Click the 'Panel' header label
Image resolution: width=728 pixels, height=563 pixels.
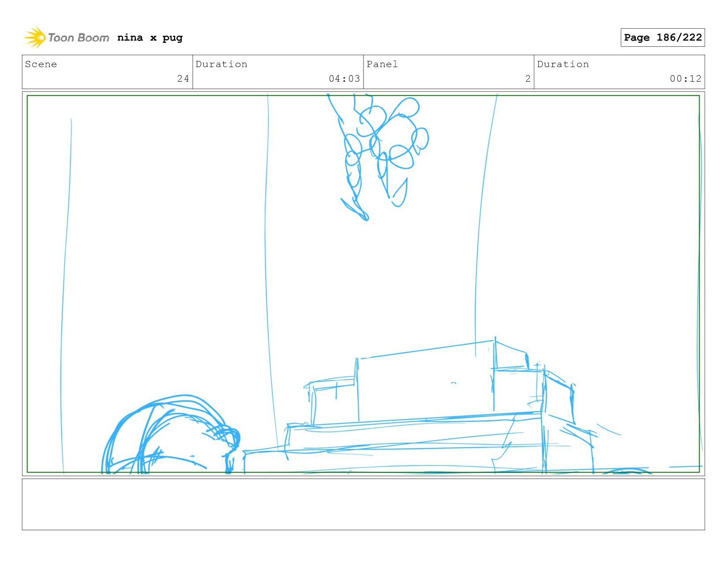(382, 64)
